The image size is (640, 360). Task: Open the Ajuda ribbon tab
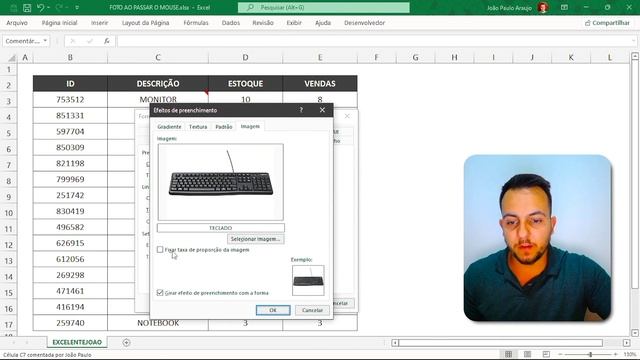[323, 23]
